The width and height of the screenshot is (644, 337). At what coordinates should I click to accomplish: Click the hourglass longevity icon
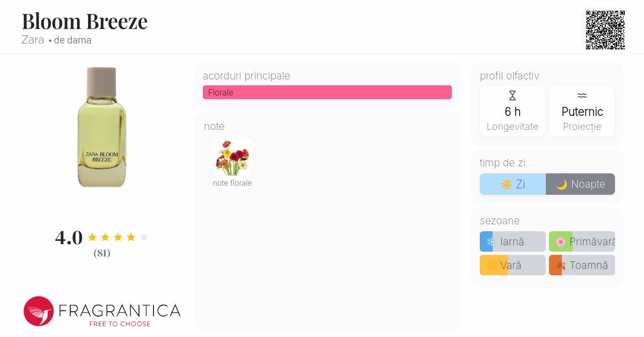pyautogui.click(x=513, y=96)
